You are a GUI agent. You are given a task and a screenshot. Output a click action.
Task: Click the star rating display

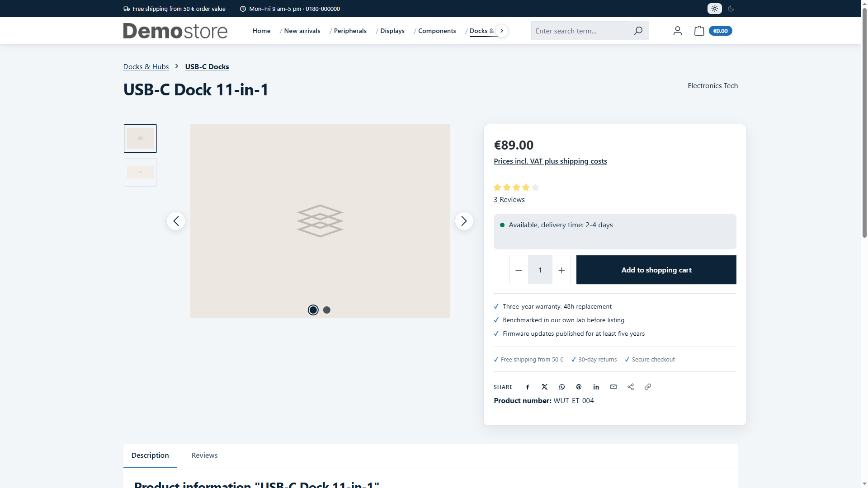coord(516,187)
